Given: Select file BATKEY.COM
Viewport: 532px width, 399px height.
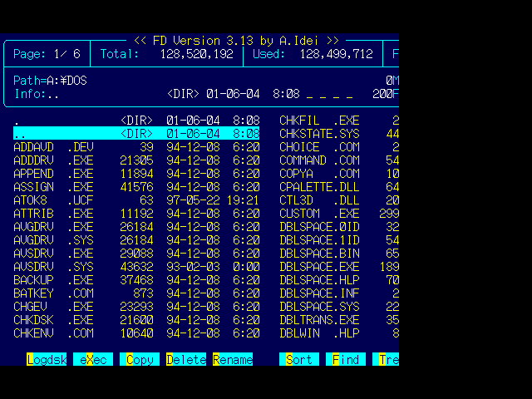Looking at the screenshot, I should coord(136,293).
